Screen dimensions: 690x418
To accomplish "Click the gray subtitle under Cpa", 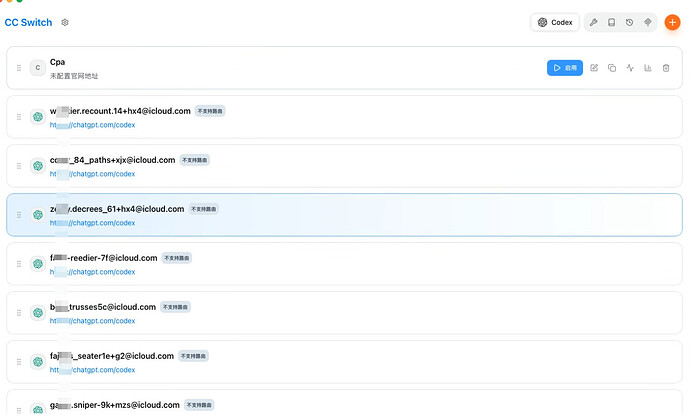I will [x=74, y=76].
